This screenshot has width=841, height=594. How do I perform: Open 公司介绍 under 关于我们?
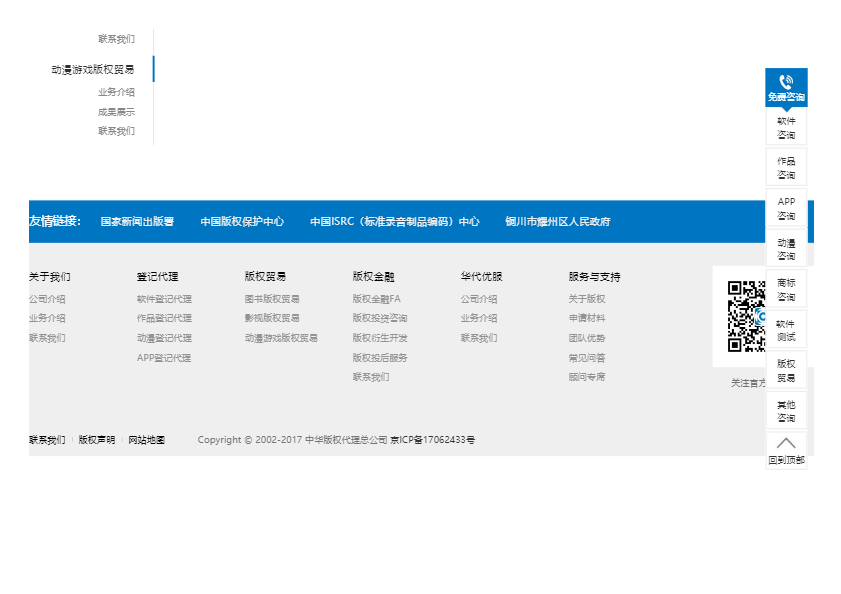click(47, 299)
